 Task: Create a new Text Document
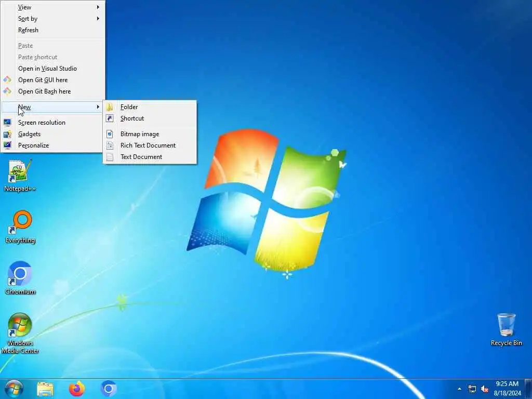[150, 157]
